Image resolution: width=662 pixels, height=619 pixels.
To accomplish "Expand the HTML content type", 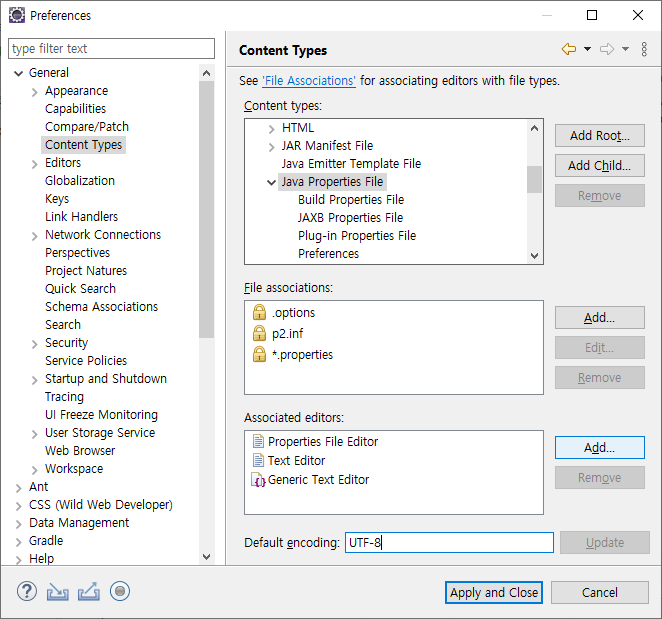I will tap(271, 129).
